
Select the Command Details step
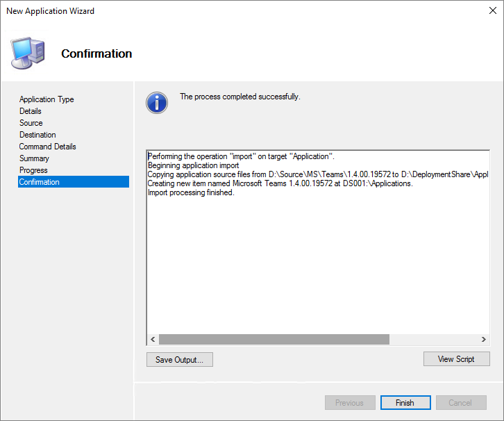pyautogui.click(x=48, y=147)
